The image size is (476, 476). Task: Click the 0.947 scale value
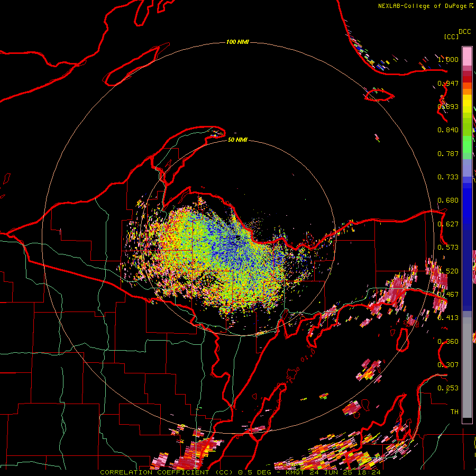[x=448, y=83]
